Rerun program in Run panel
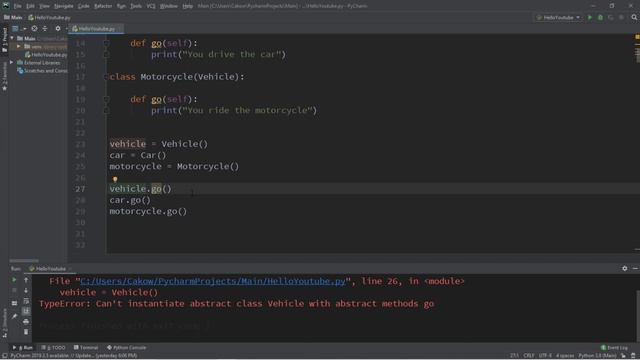640x360 pixels. pyautogui.click(x=14, y=280)
